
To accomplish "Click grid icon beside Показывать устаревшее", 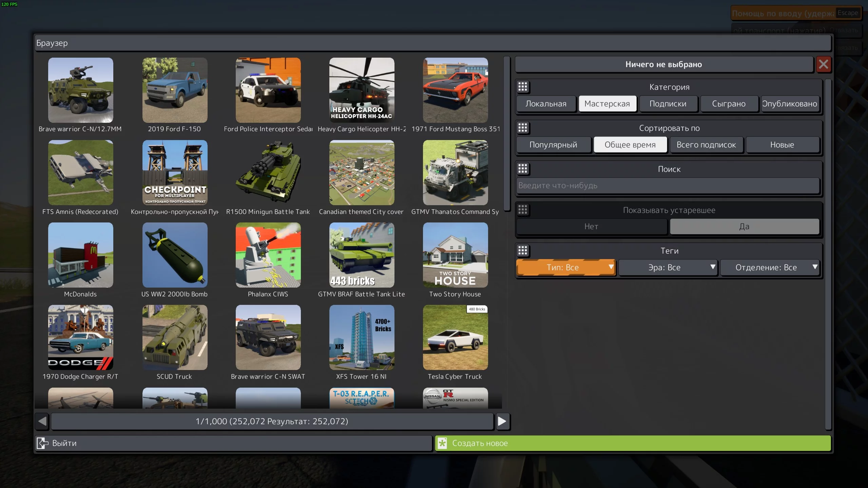I will [523, 210].
